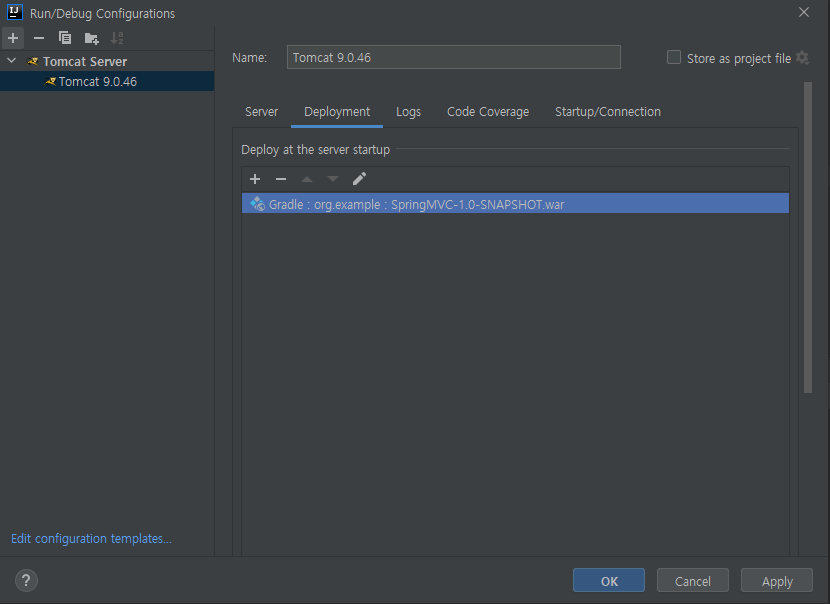Screen dimensions: 830x604
Task: Open the help question mark
Action: 26,580
